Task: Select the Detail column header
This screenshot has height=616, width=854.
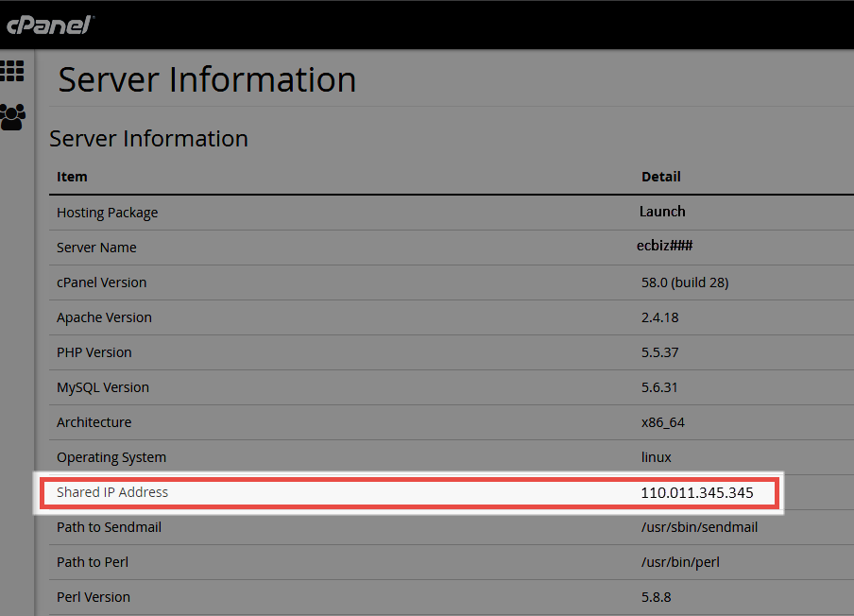Action: [661, 177]
